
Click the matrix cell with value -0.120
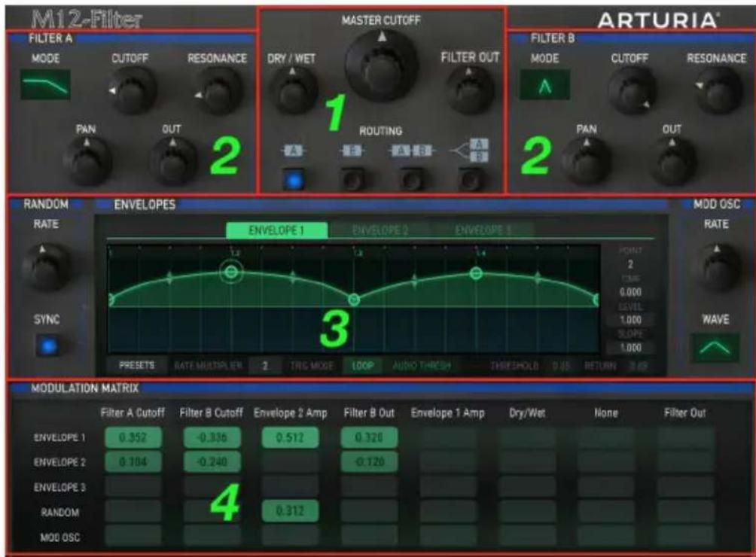(x=369, y=461)
